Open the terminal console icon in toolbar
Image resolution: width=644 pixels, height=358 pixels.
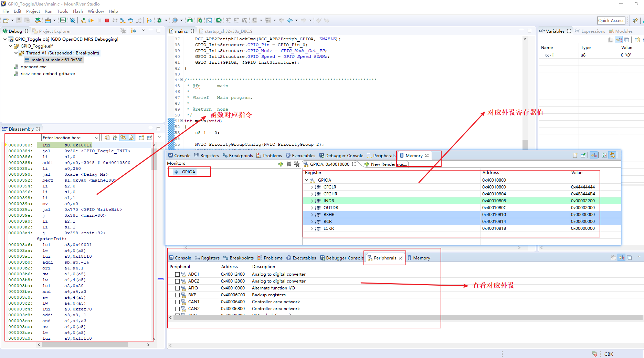click(x=209, y=20)
